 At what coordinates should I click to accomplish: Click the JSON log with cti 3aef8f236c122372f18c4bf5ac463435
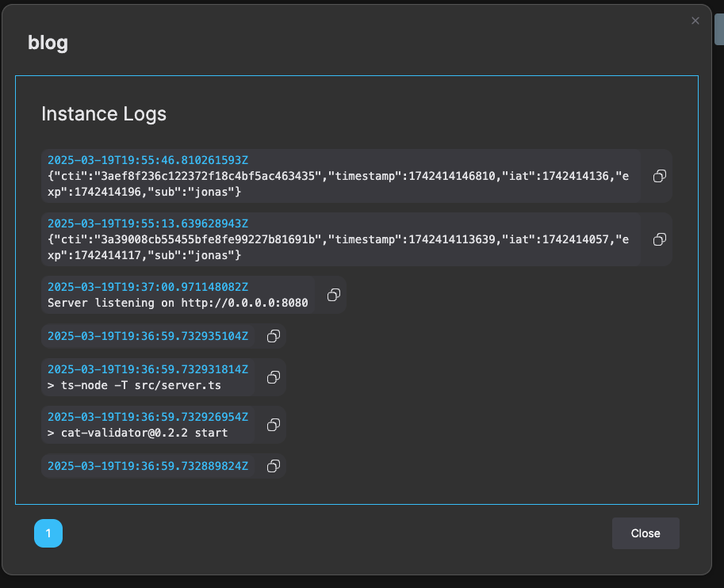point(338,184)
